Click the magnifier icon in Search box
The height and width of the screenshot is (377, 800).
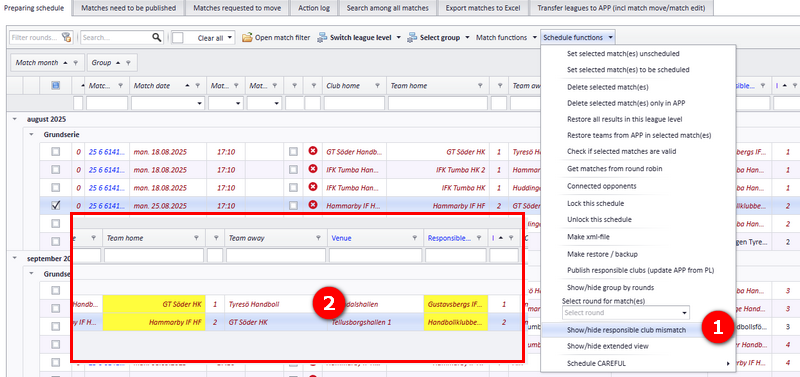coord(157,37)
